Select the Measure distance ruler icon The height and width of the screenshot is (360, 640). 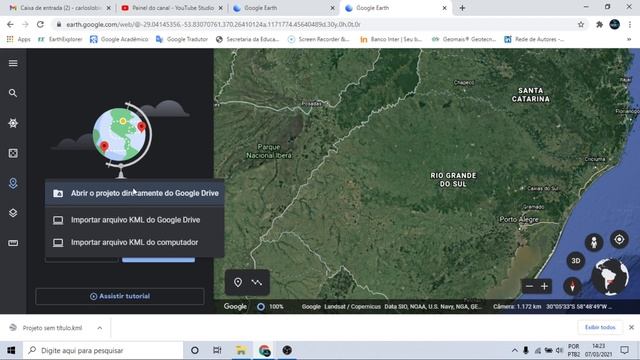point(13,243)
